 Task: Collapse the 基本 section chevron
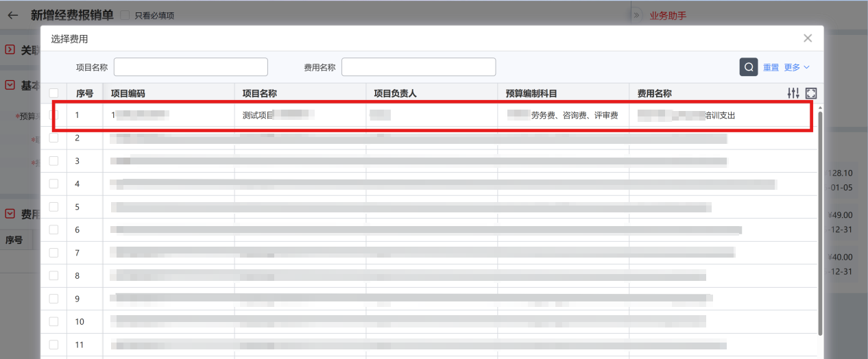pos(10,85)
